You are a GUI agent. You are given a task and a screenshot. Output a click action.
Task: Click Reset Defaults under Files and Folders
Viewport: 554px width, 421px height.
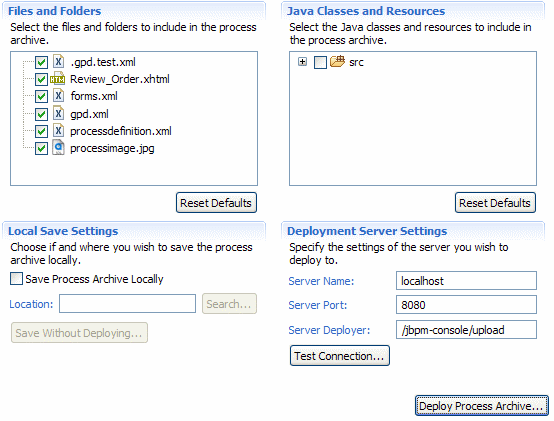[x=216, y=203]
